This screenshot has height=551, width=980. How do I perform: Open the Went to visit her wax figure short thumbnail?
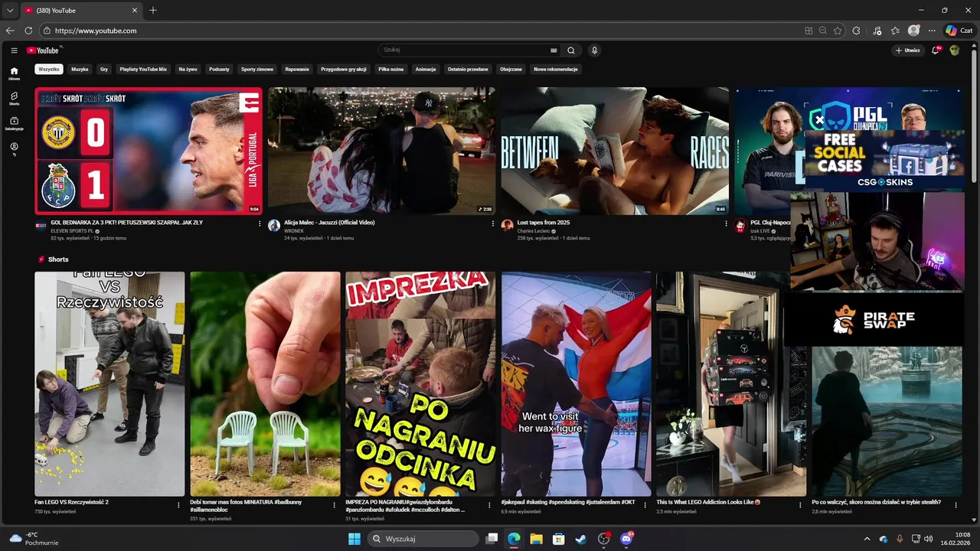(576, 384)
